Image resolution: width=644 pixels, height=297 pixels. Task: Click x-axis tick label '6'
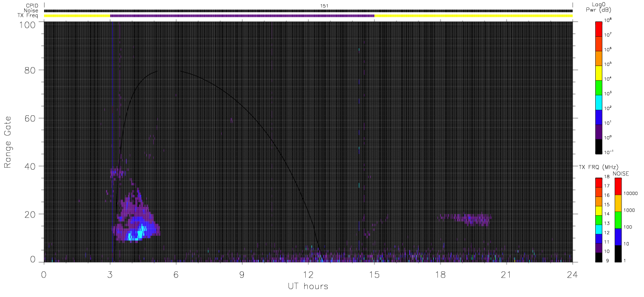pos(176,274)
